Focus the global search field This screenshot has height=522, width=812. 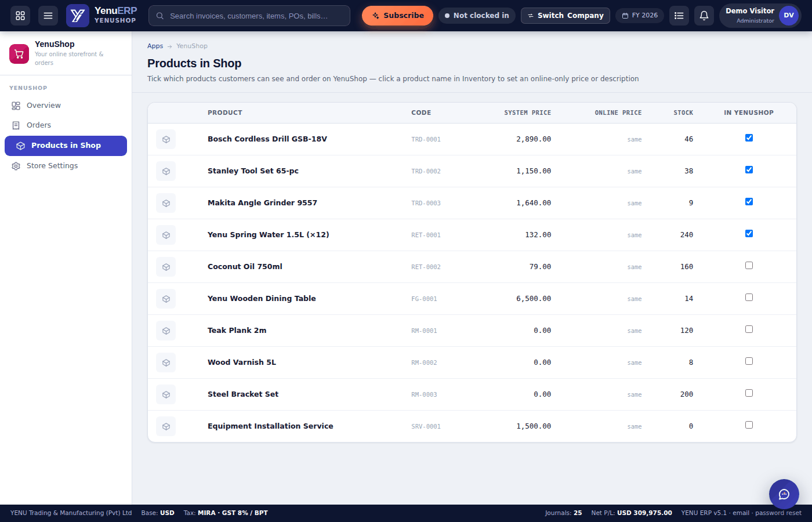(249, 16)
